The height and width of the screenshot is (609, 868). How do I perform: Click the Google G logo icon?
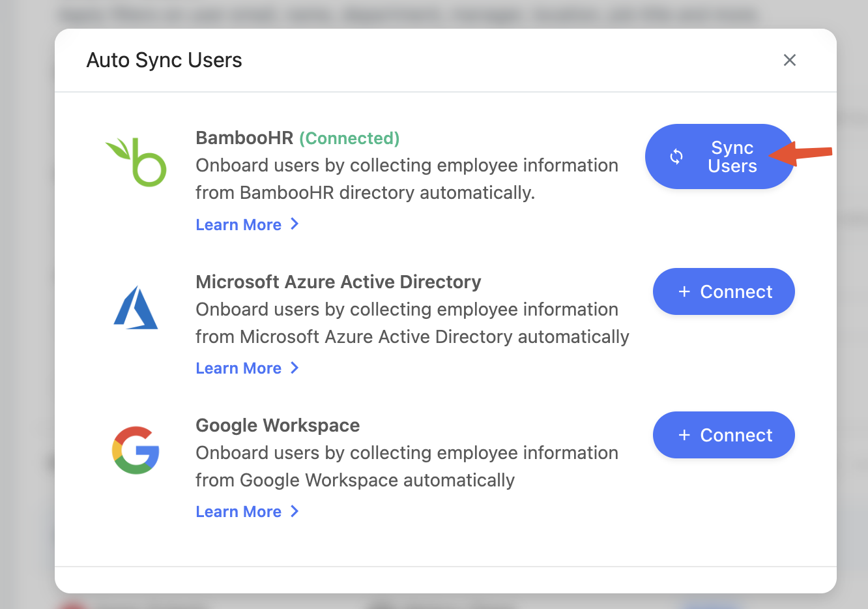click(x=136, y=451)
